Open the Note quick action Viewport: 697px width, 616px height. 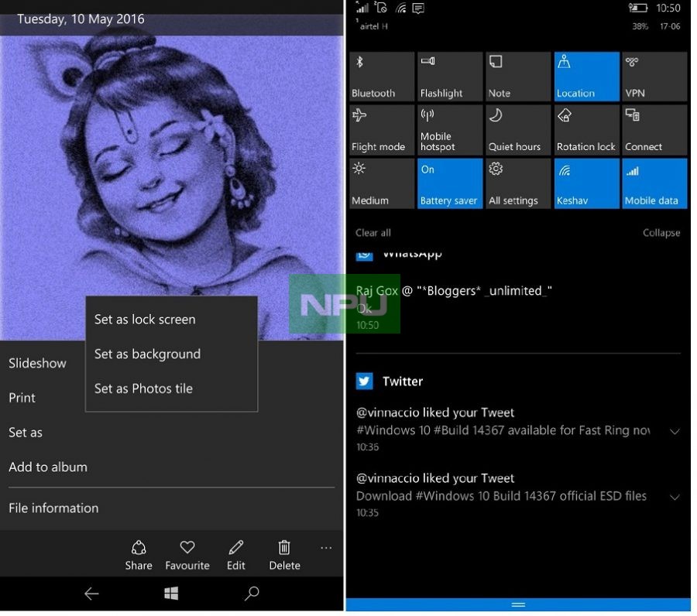(518, 77)
